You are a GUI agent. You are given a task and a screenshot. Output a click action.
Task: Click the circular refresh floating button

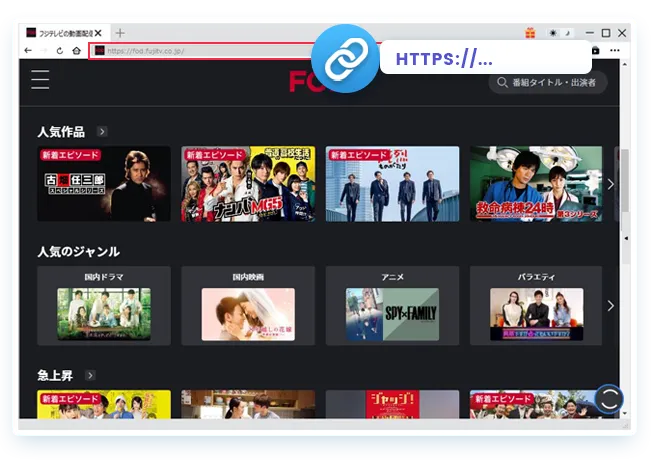[609, 399]
